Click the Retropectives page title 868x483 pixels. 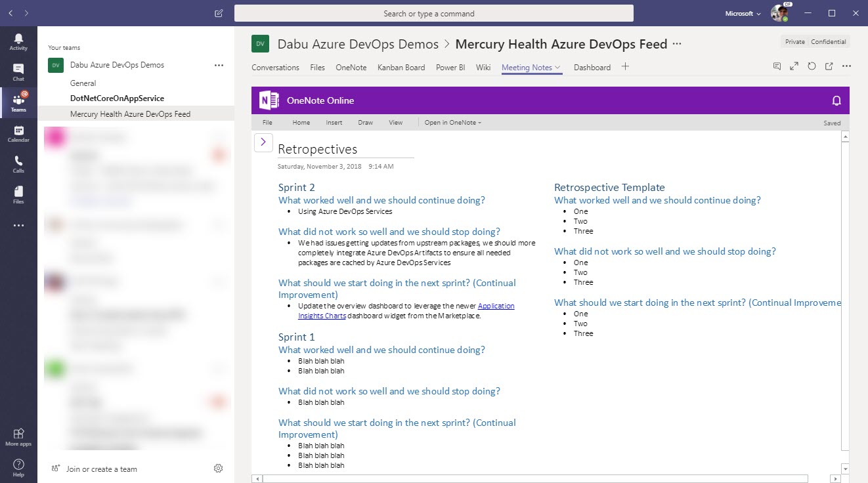318,150
